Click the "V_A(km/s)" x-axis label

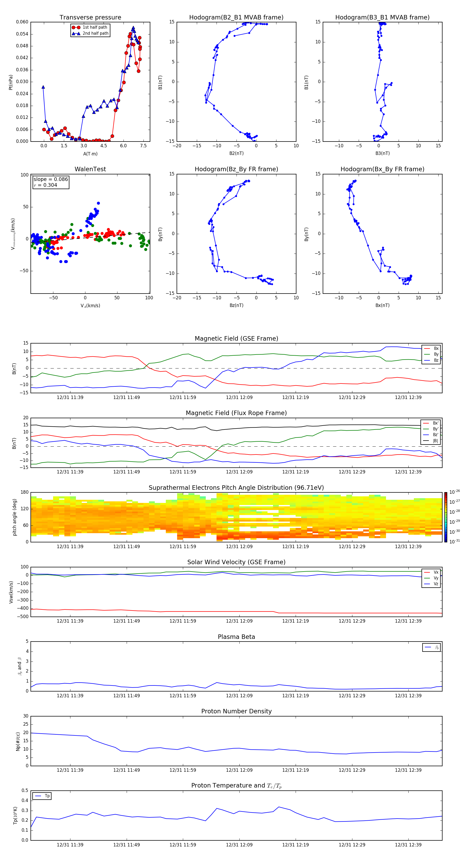[90, 306]
